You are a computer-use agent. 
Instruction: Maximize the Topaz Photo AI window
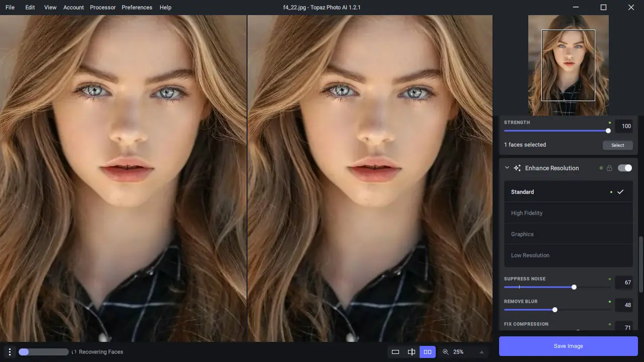pyautogui.click(x=604, y=8)
